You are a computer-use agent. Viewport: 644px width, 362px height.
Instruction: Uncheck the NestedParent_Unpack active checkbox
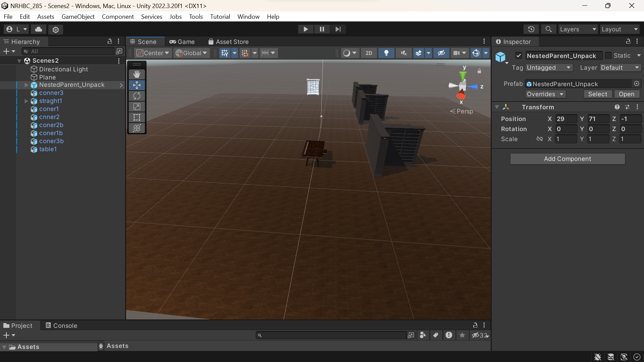point(519,56)
